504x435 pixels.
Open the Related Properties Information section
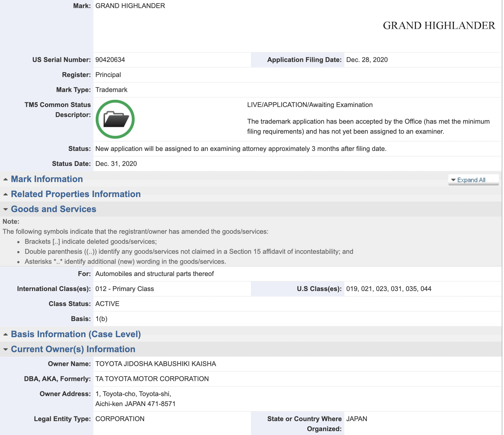(76, 194)
